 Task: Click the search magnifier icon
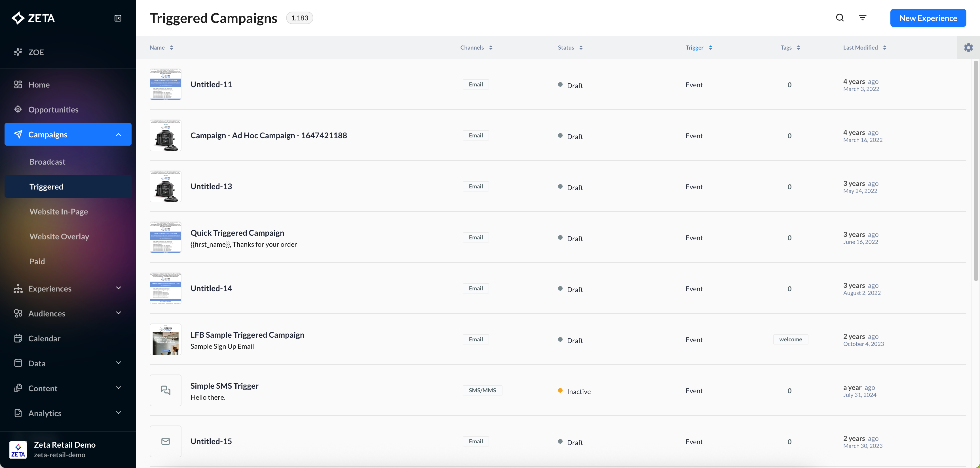point(840,18)
